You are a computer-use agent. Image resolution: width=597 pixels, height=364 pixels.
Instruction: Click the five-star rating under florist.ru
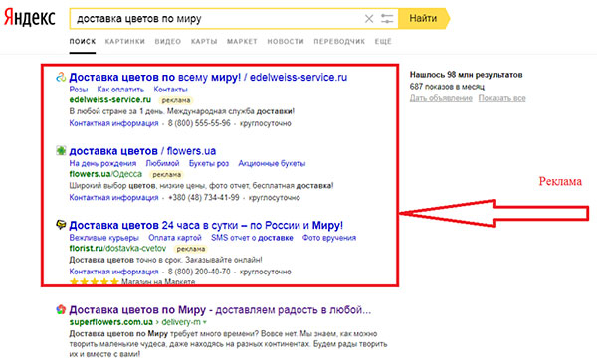(x=95, y=282)
